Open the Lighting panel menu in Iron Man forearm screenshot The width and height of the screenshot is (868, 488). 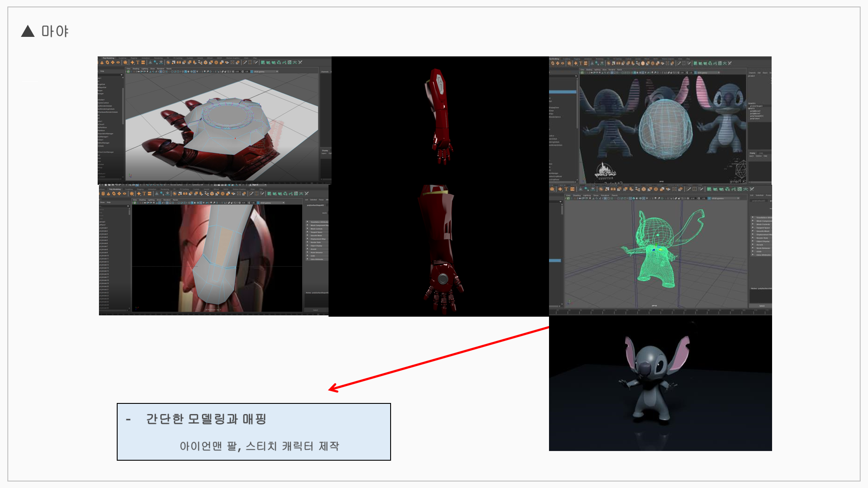click(151, 200)
